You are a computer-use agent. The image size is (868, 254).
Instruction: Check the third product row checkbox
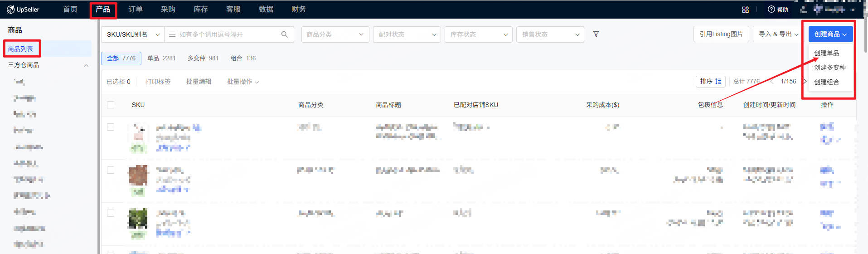click(111, 213)
